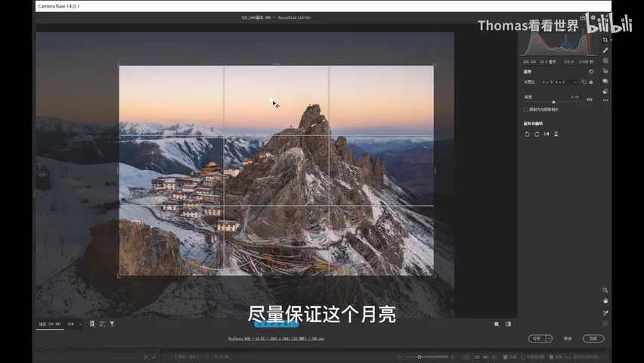
Task: Reset the crop panel settings
Action: pos(591,72)
